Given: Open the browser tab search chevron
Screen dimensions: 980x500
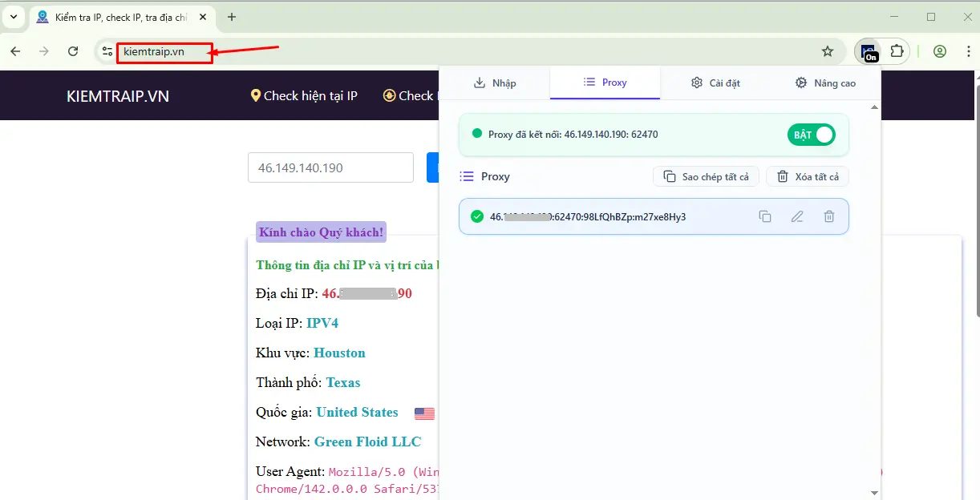Looking at the screenshot, I should point(13,16).
